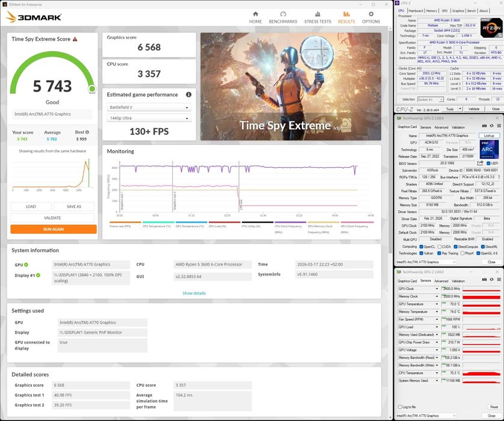Click the Show details link

tap(194, 293)
